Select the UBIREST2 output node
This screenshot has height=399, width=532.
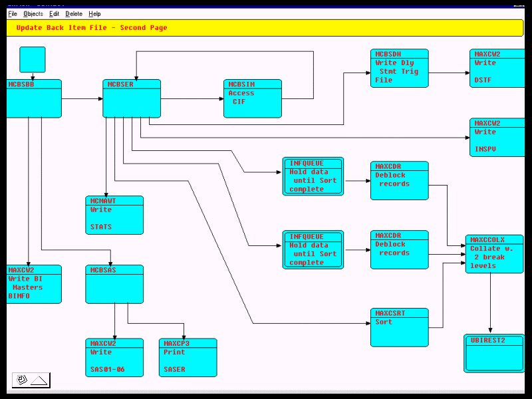click(x=494, y=354)
